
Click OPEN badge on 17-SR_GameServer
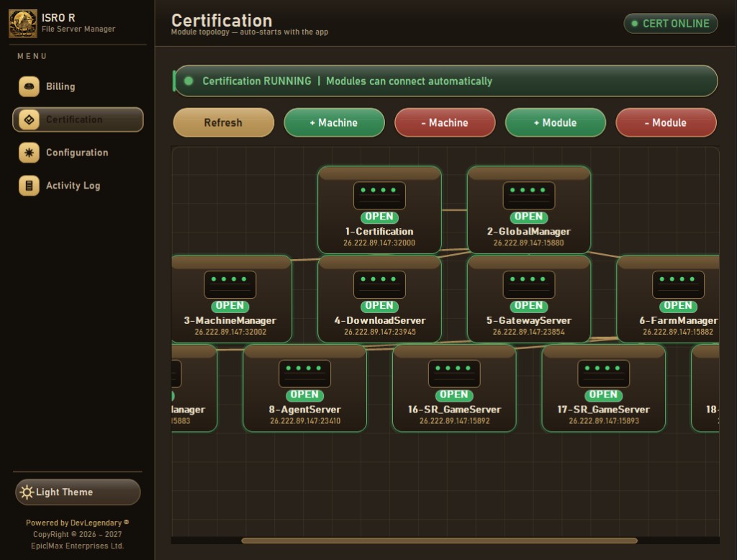click(604, 395)
